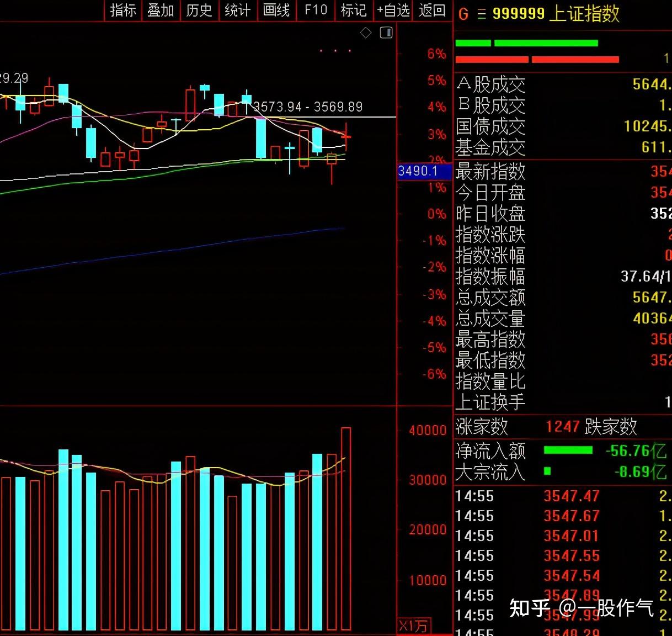
Task: Click the 基金成交 row
Action: (x=563, y=147)
